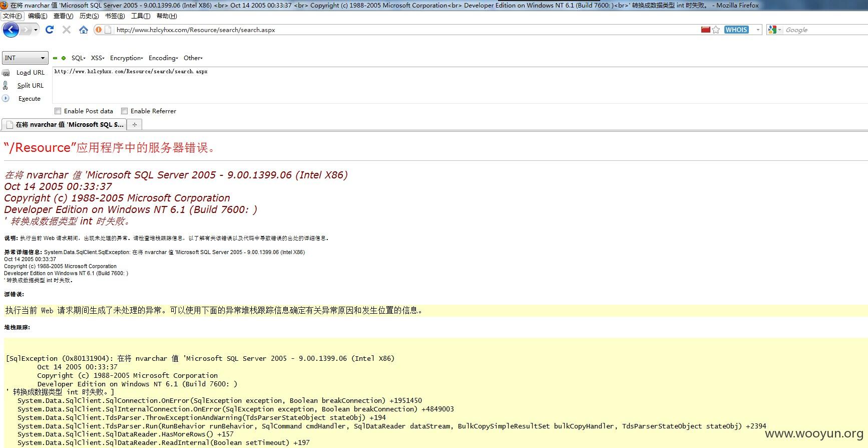The width and height of the screenshot is (868, 448).
Task: Bookmark this page with the star
Action: (x=716, y=30)
